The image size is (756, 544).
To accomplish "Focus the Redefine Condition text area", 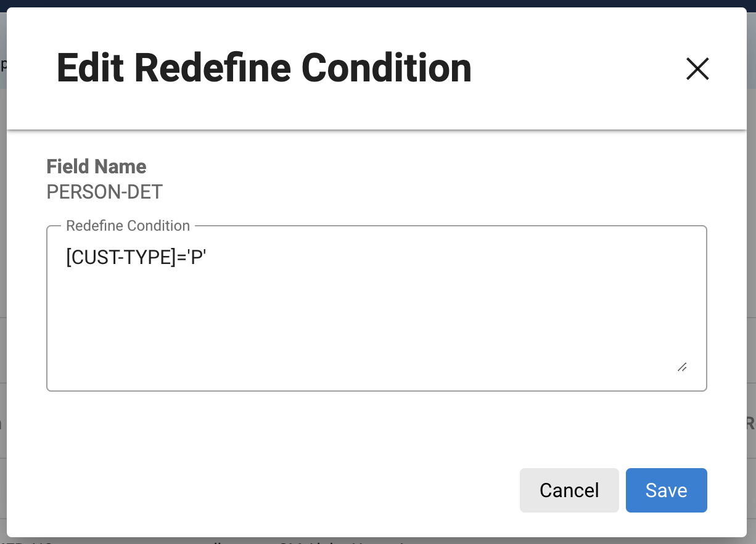I will click(x=376, y=308).
